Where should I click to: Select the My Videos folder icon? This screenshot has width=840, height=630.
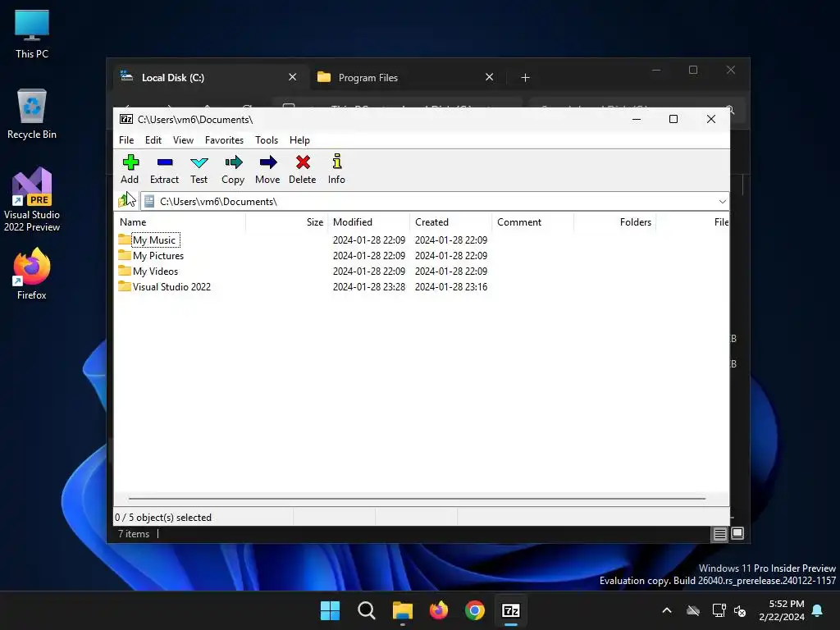tap(125, 271)
